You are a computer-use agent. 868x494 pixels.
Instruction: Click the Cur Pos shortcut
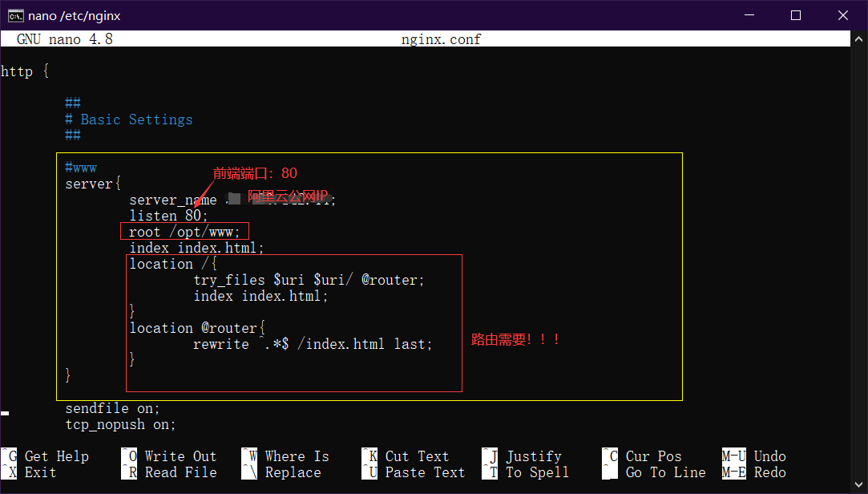[x=642, y=456]
